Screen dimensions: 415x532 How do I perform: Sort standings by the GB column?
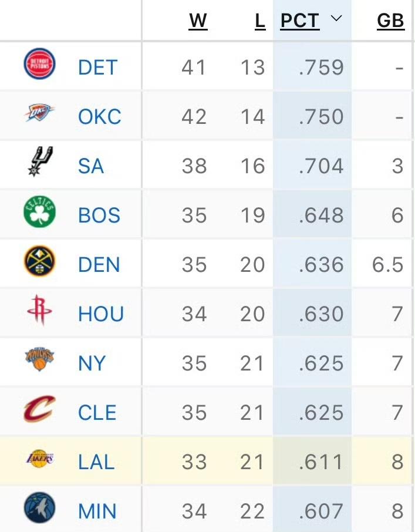point(391,21)
